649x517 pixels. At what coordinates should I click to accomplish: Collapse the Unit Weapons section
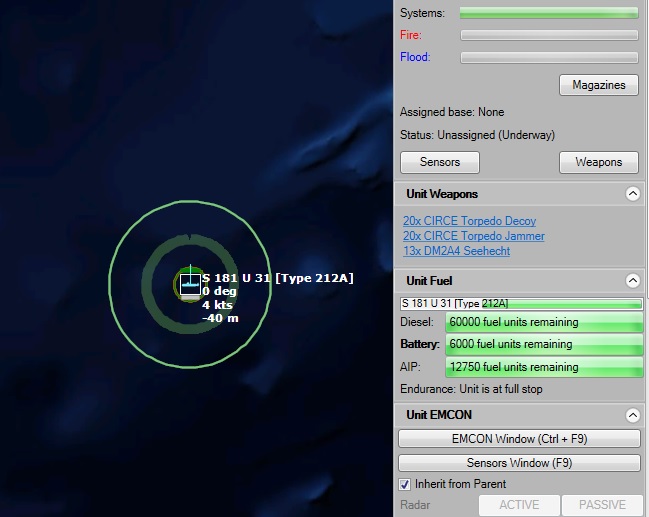point(632,194)
